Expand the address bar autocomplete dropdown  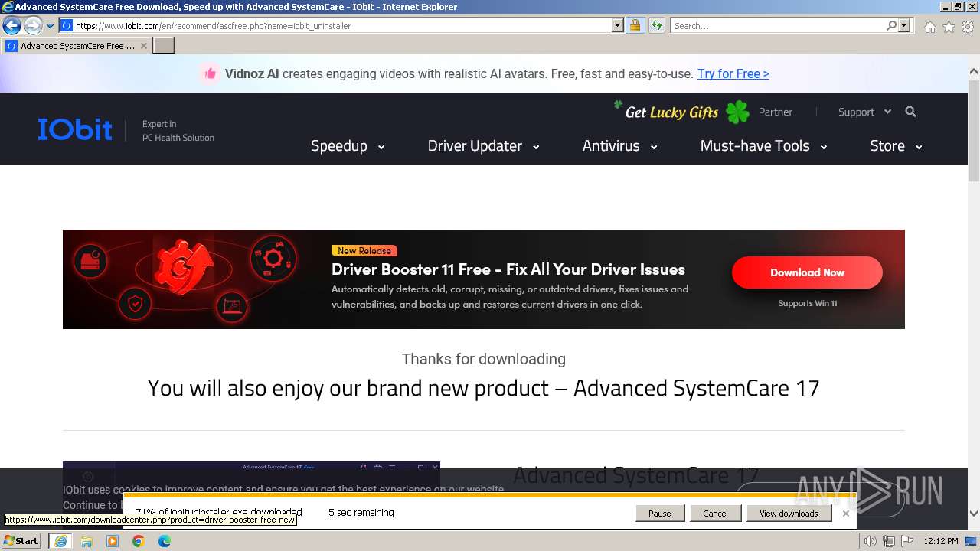[618, 25]
